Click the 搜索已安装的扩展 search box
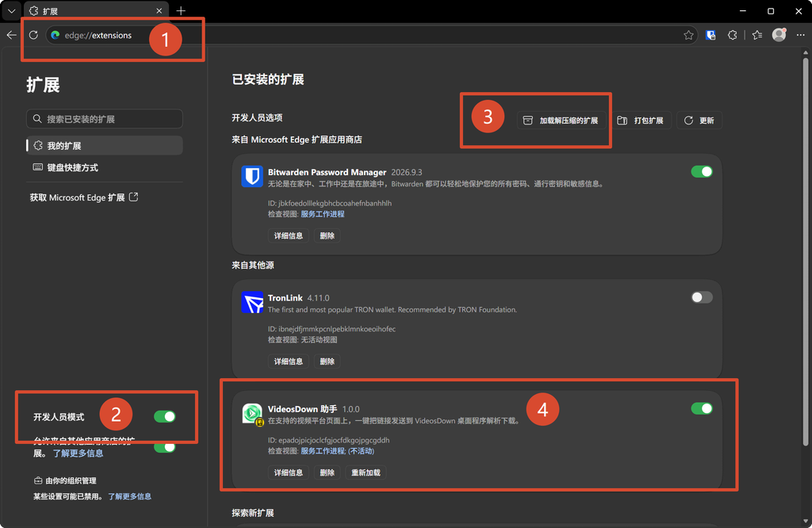Image resolution: width=812 pixels, height=528 pixels. (105, 119)
